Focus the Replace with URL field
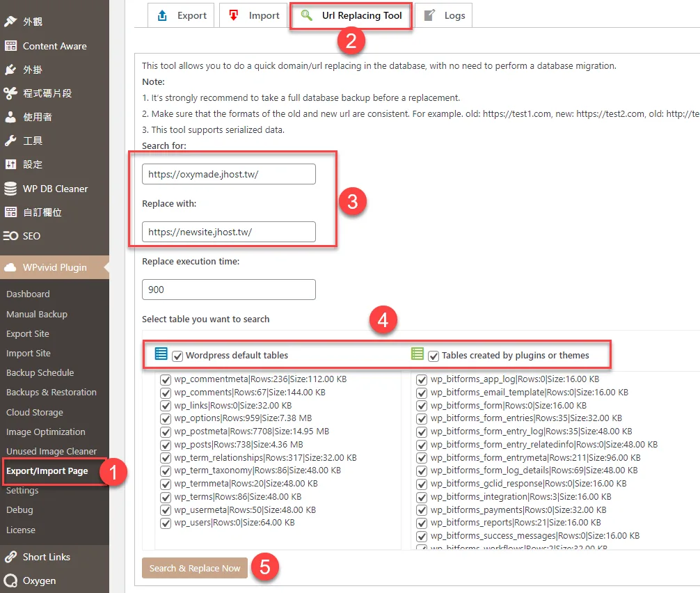 tap(228, 232)
